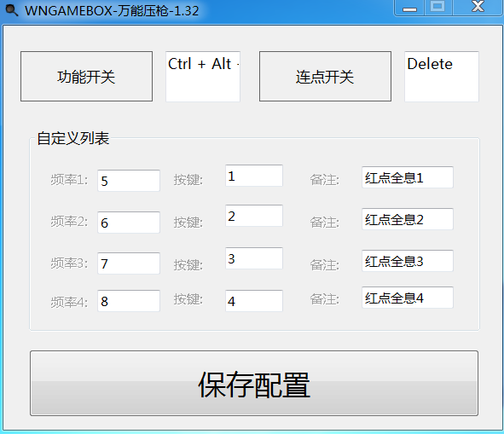Edit the 备注 field 红点全息4

click(408, 298)
